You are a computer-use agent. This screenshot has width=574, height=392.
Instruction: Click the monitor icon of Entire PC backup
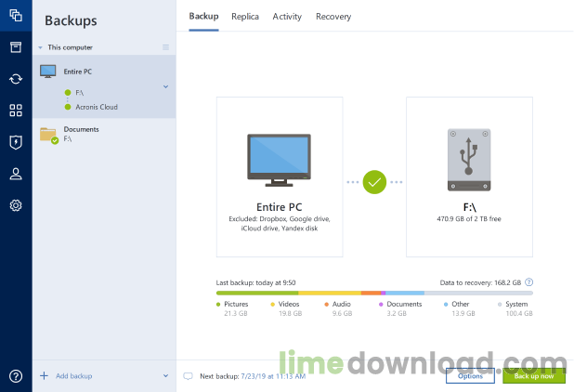click(48, 72)
